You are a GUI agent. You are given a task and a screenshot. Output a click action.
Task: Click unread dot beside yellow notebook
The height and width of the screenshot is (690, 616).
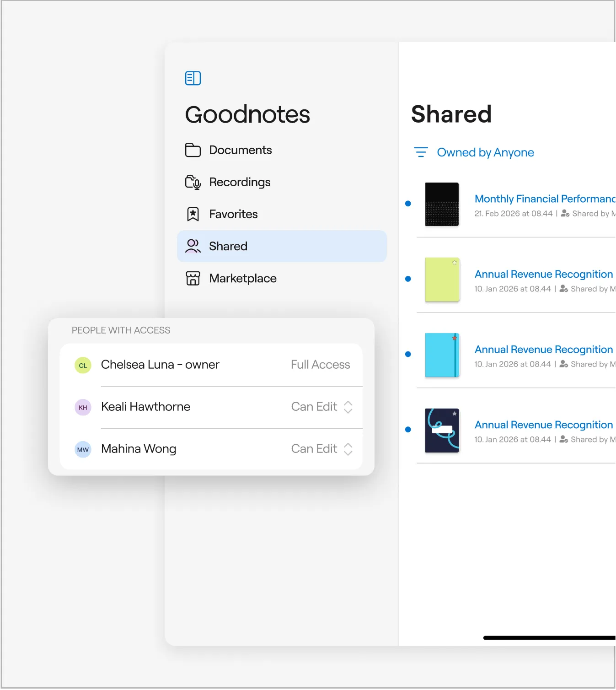pos(408,279)
